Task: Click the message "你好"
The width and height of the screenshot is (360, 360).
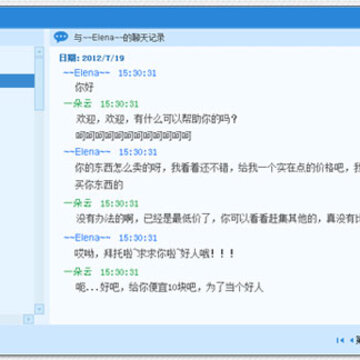Action: coord(84,88)
